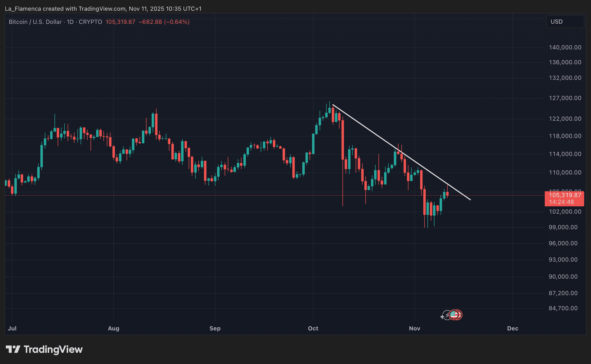
Task: Click the Sep label on the time axis
Action: click(x=215, y=328)
